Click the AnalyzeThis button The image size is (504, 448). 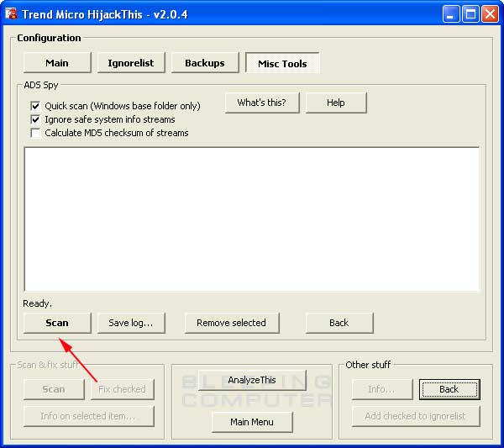pyautogui.click(x=252, y=380)
